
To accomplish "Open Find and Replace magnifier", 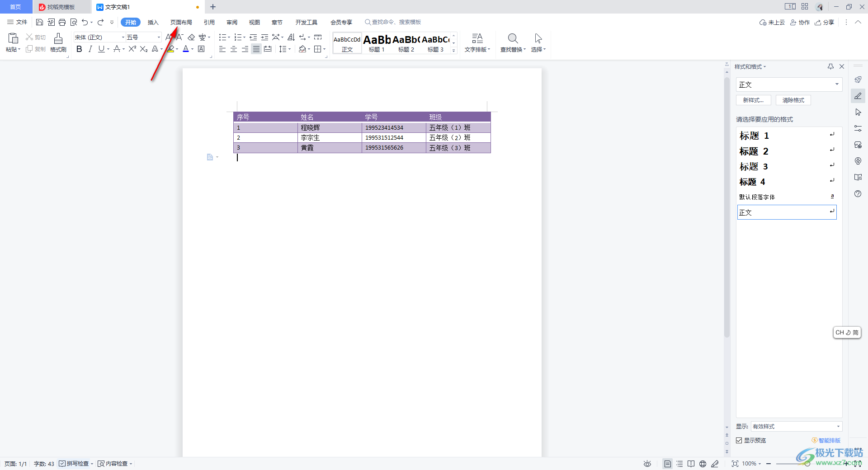I will 513,38.
